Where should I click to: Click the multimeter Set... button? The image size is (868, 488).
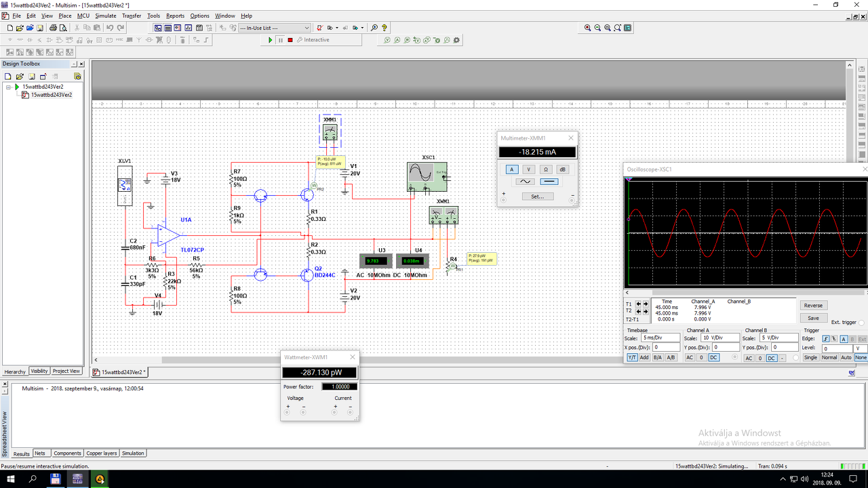[537, 197]
